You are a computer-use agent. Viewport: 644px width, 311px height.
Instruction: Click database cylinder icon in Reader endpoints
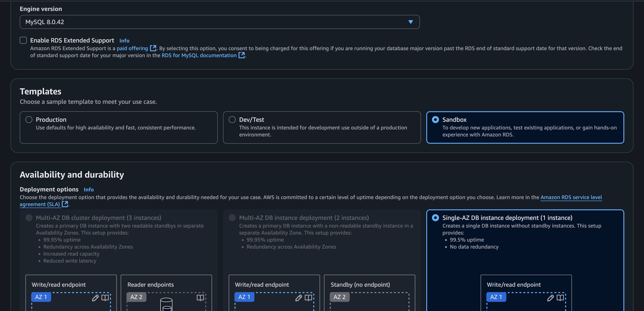pyautogui.click(x=166, y=304)
